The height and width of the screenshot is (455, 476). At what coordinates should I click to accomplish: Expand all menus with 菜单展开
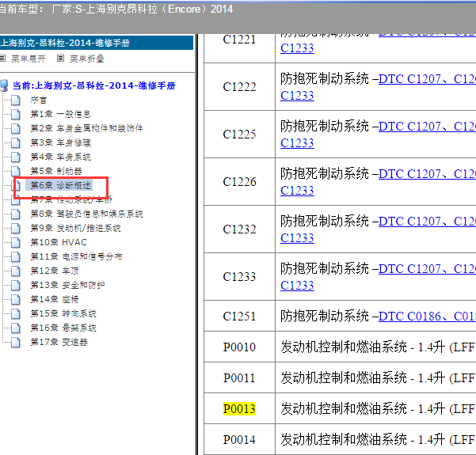(30, 59)
